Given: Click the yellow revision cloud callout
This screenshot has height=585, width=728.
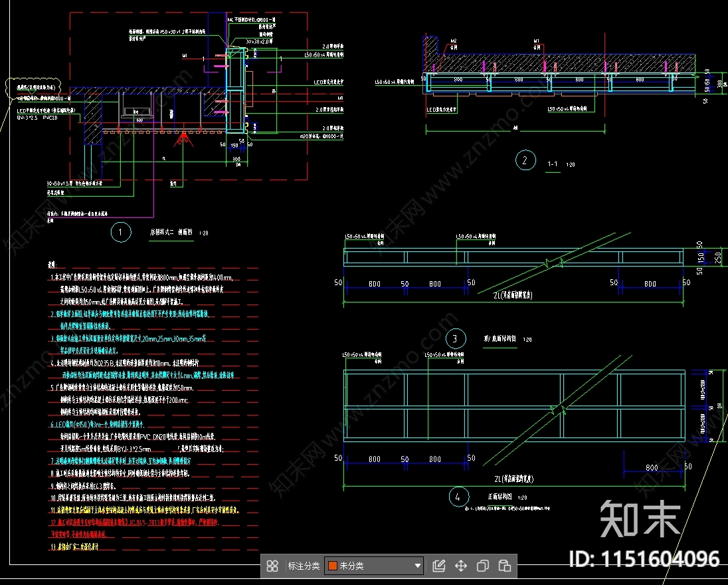Looking at the screenshot, I should [33, 88].
